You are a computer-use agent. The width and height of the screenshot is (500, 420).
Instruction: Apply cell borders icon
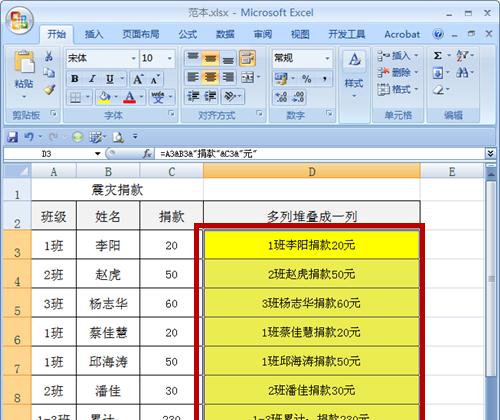pyautogui.click(x=75, y=98)
